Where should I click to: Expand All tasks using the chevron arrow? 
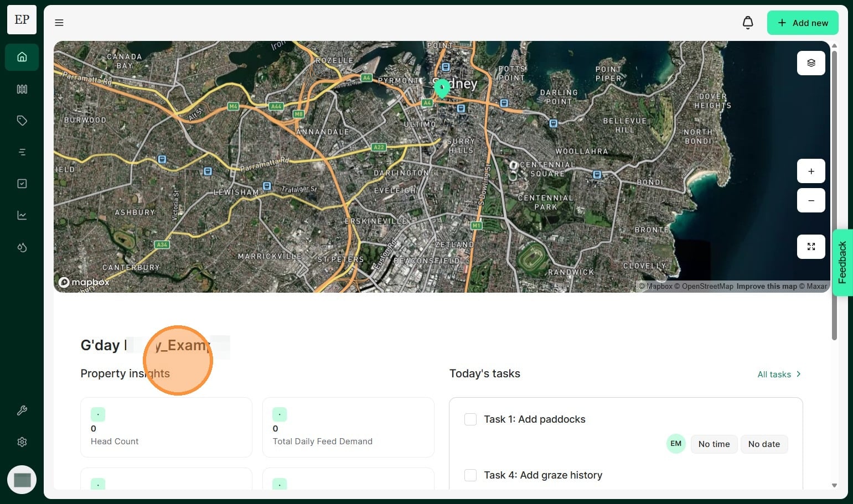[x=798, y=375]
